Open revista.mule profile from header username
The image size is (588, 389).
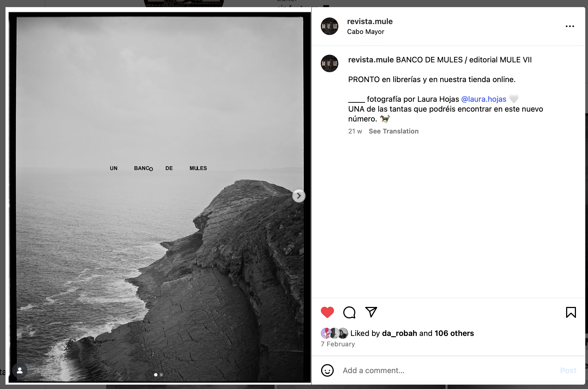[370, 21]
